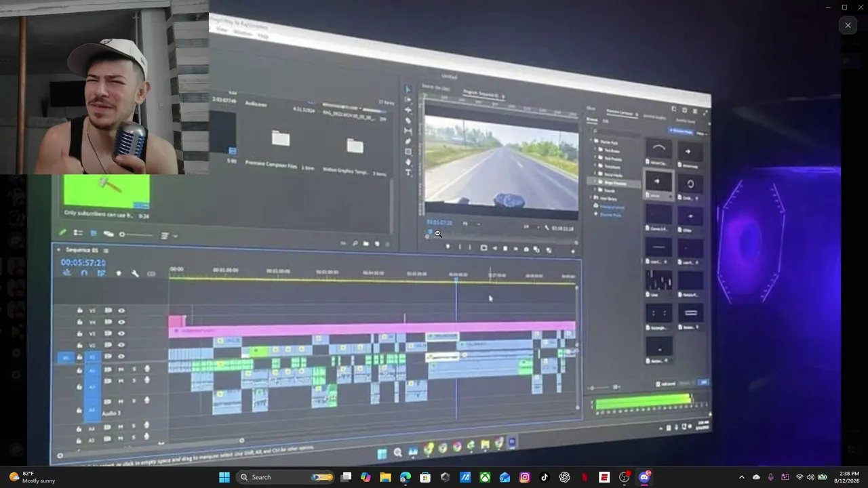
Task: Select the Rectangle shape tool
Action: click(408, 152)
